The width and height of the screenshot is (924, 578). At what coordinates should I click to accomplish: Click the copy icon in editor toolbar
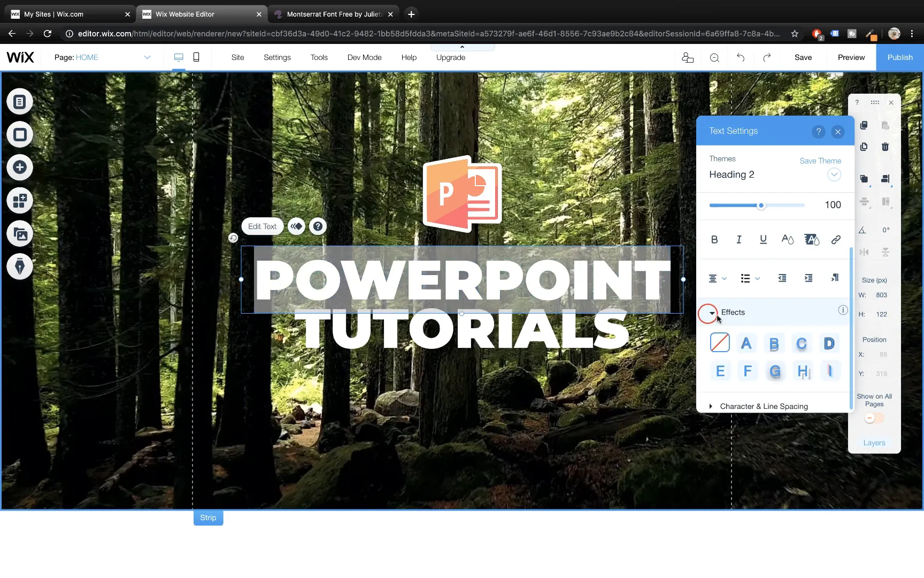tap(864, 125)
